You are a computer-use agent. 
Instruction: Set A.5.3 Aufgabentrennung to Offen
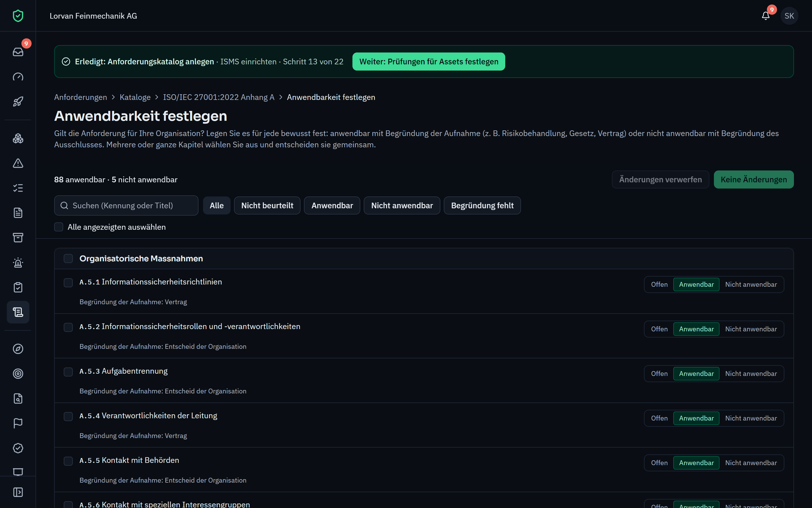point(659,374)
